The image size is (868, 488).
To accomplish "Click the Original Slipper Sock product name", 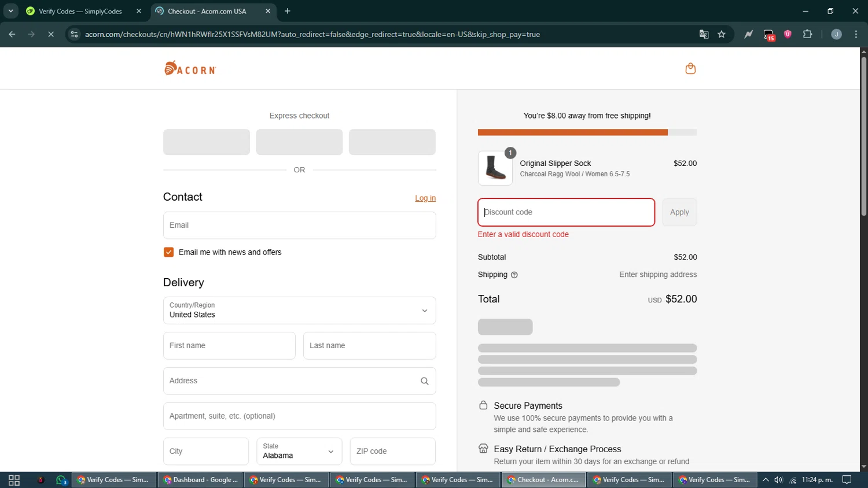I will 556,164.
